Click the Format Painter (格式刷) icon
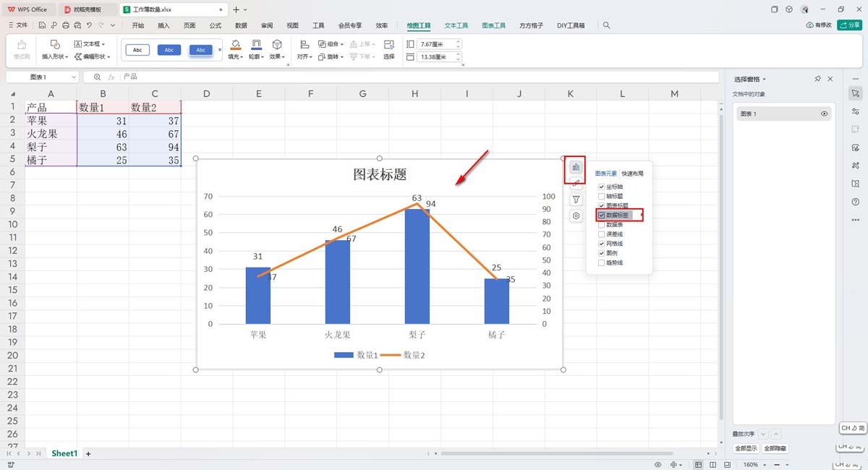The height and width of the screenshot is (470, 868). coord(22,49)
